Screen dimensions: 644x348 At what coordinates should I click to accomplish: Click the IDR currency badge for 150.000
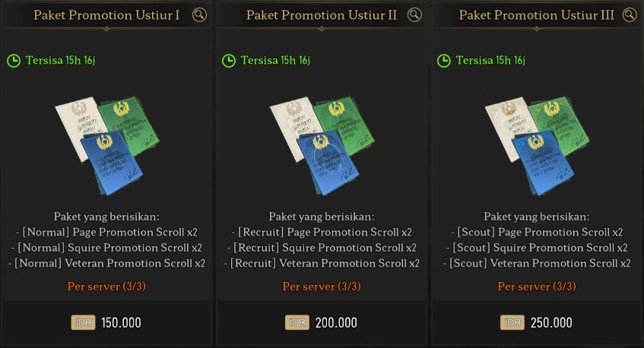point(84,323)
